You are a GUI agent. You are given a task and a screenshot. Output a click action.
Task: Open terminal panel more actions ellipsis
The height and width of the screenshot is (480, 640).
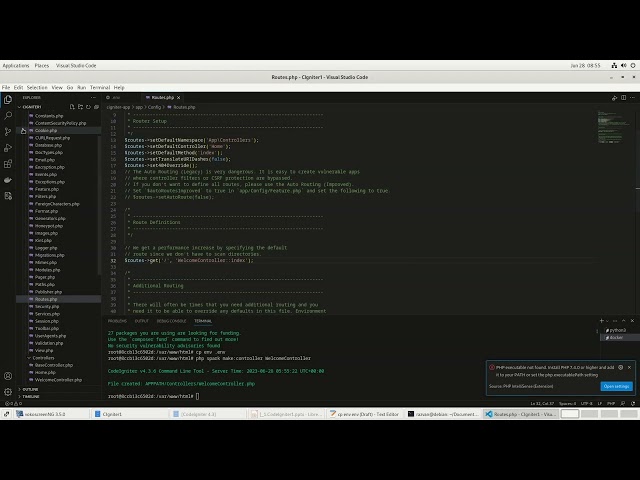point(615,321)
